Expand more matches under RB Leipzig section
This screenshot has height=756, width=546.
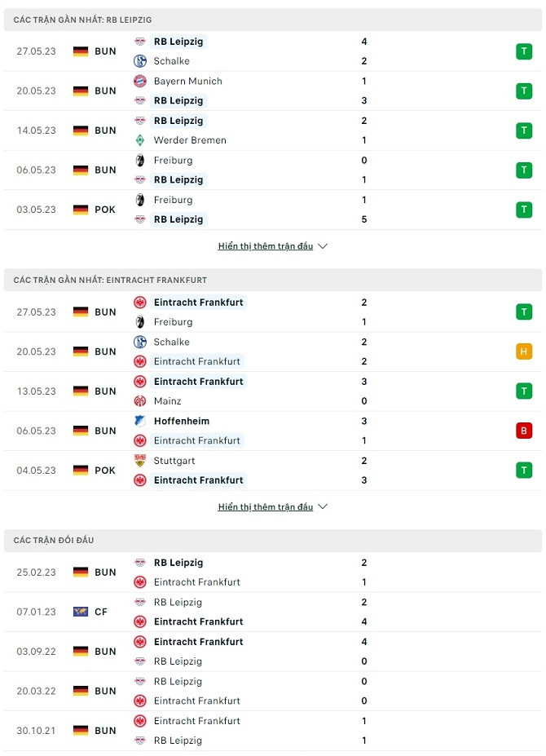tap(272, 246)
